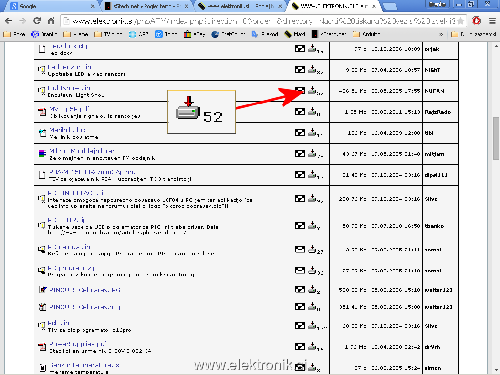Click the email icon in the upper walter123 row

pyautogui.click(x=300, y=290)
